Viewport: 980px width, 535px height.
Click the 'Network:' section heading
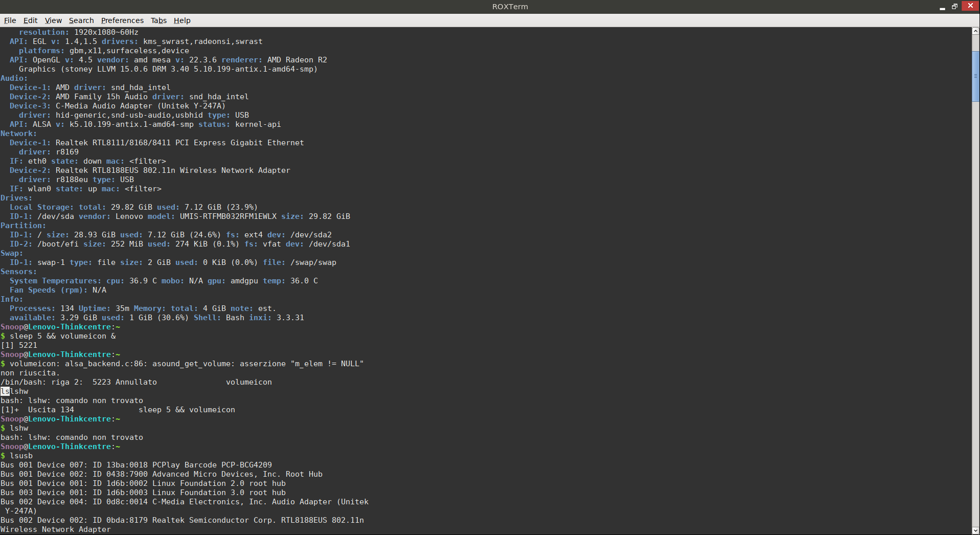point(18,133)
